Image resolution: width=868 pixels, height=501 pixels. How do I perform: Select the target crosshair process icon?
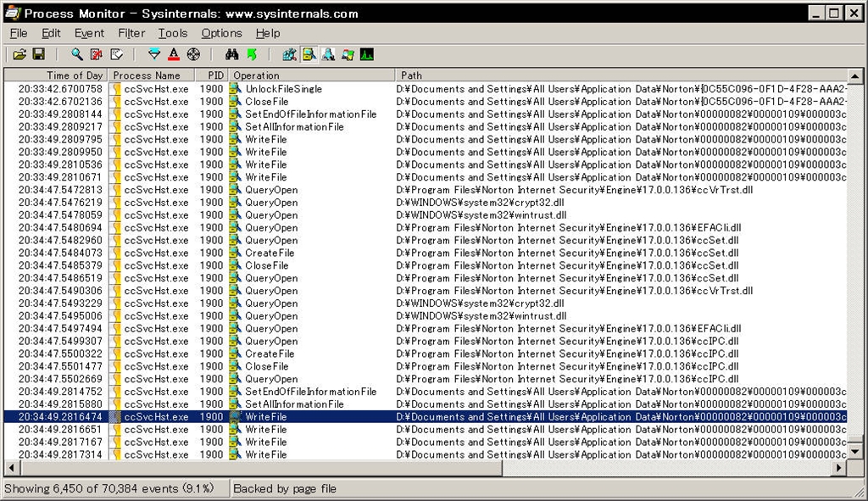(193, 54)
